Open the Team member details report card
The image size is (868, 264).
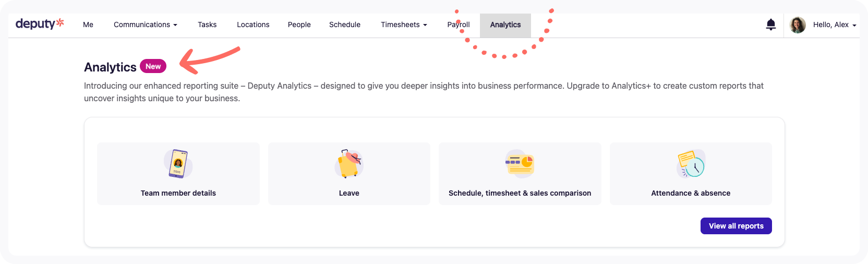[178, 174]
